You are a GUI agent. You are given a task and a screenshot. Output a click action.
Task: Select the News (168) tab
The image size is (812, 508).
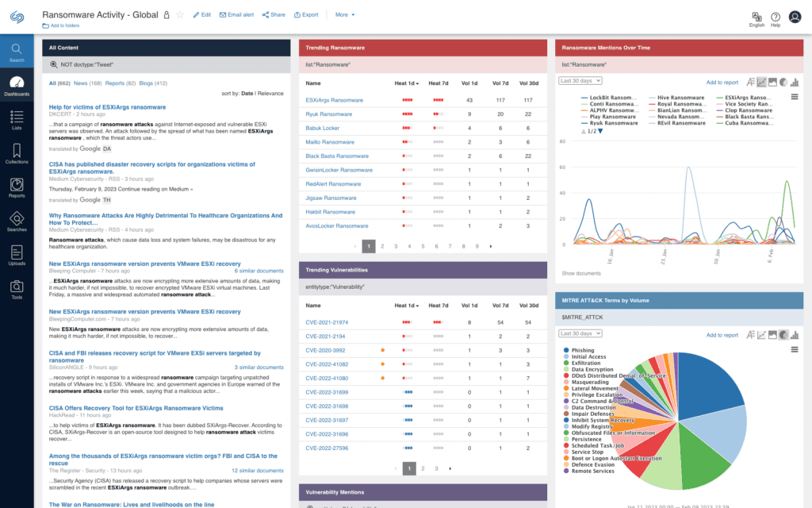87,83
